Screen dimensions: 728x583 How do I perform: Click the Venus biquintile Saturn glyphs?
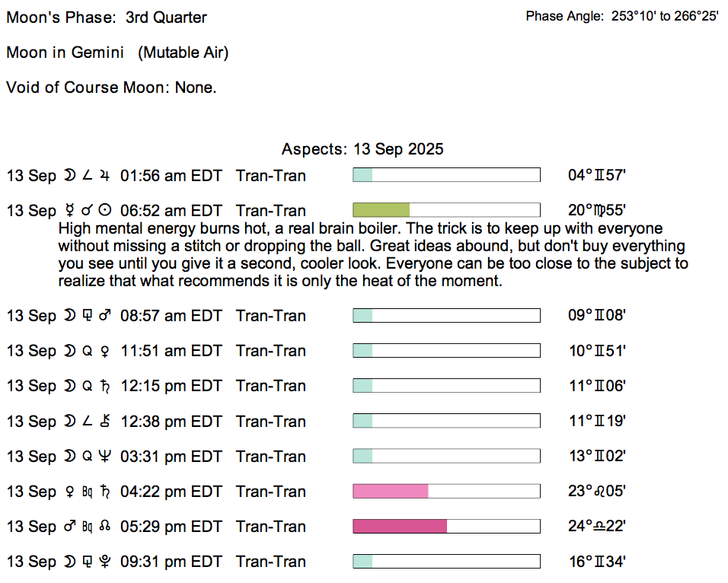88,492
